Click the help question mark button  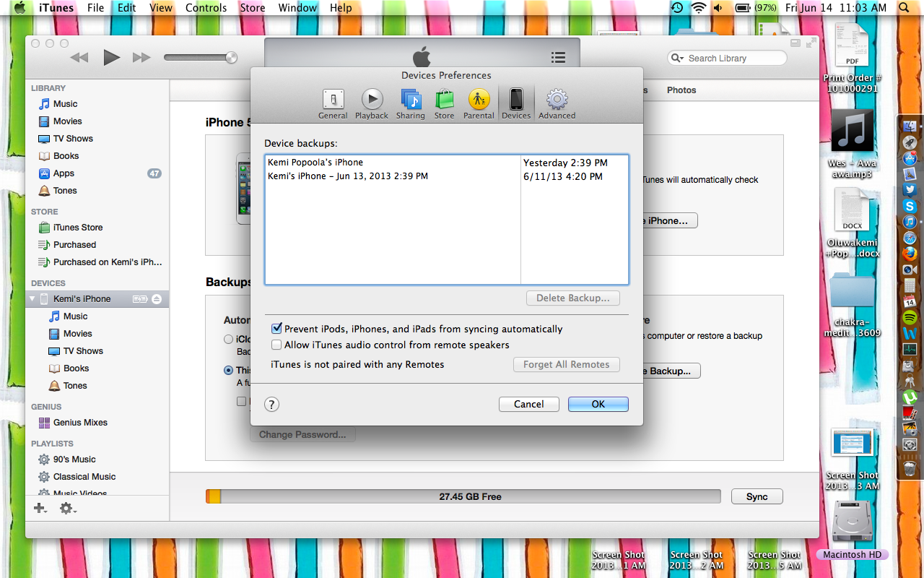pos(272,405)
